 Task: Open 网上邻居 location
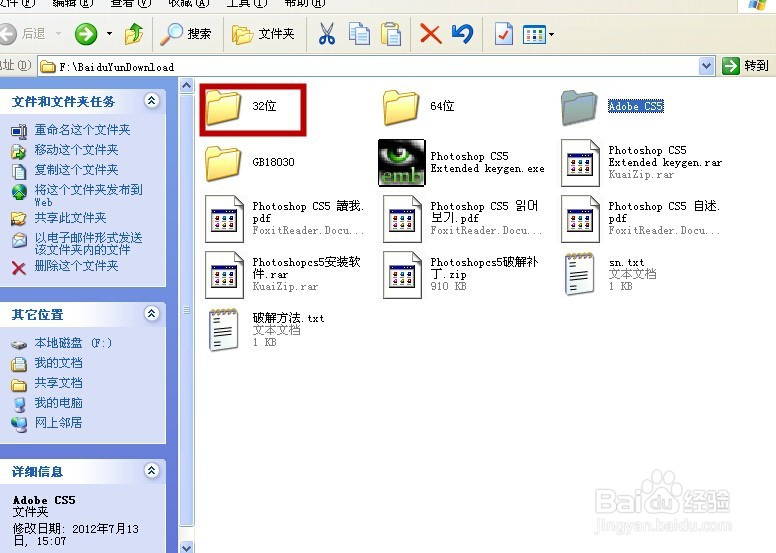(58, 423)
